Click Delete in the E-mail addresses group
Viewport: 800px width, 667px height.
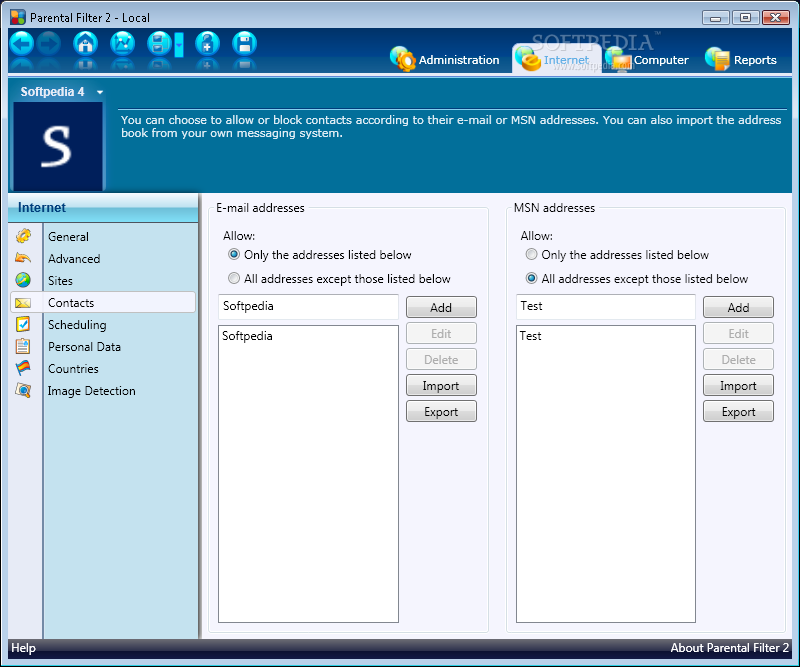click(x=441, y=359)
